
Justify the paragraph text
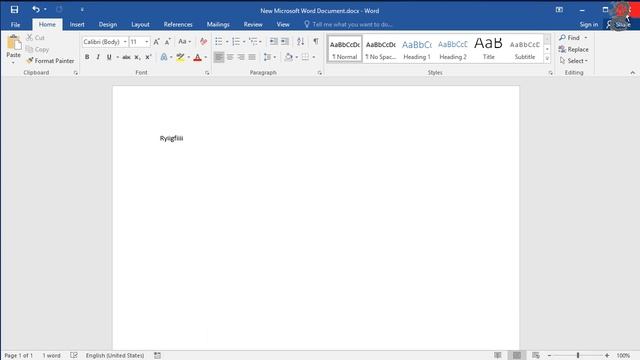(252, 57)
